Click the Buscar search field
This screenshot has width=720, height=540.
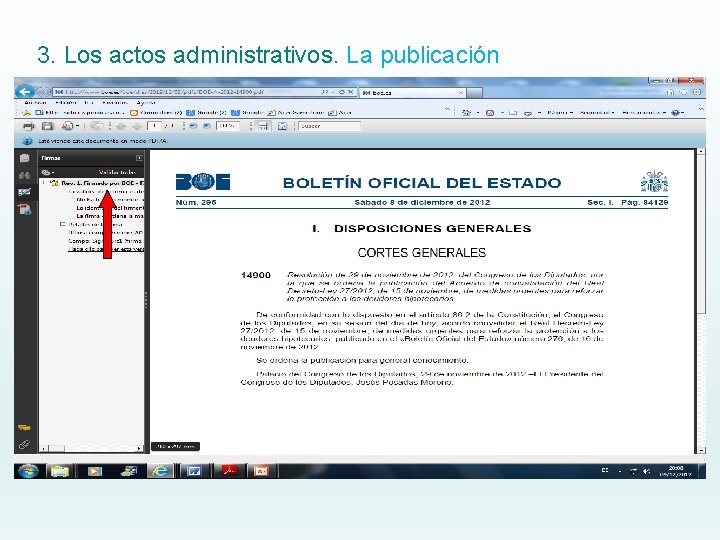pyautogui.click(x=329, y=126)
